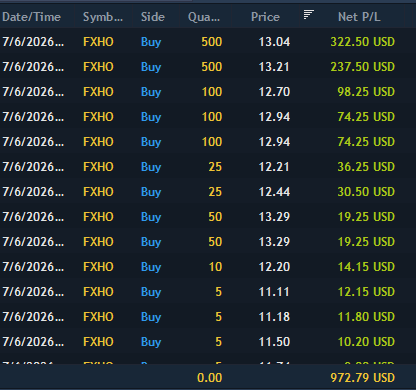Click the 36.25 USD net P/L value
Image resolution: width=416 pixels, height=390 pixels.
pos(366,167)
